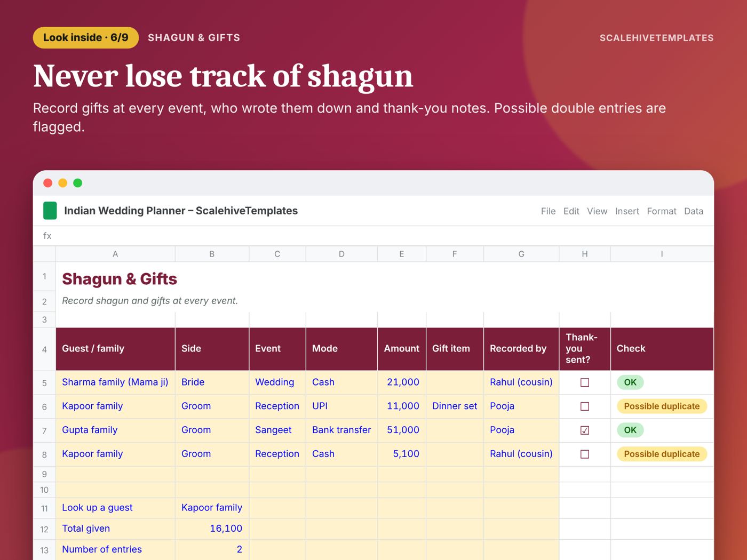This screenshot has height=560, width=747.
Task: Select the amount cell '51,000'
Action: coord(402,430)
